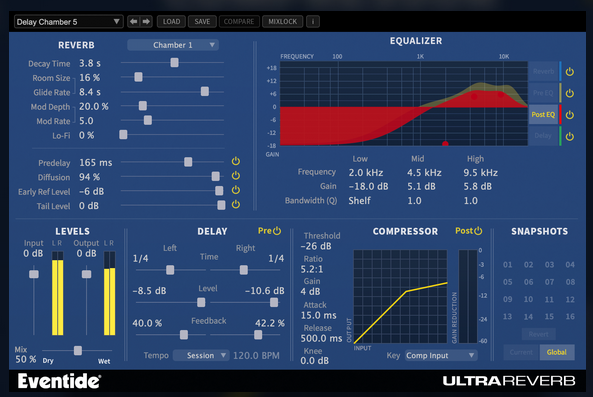Toggle Reverb EQ power icon

[x=570, y=71]
